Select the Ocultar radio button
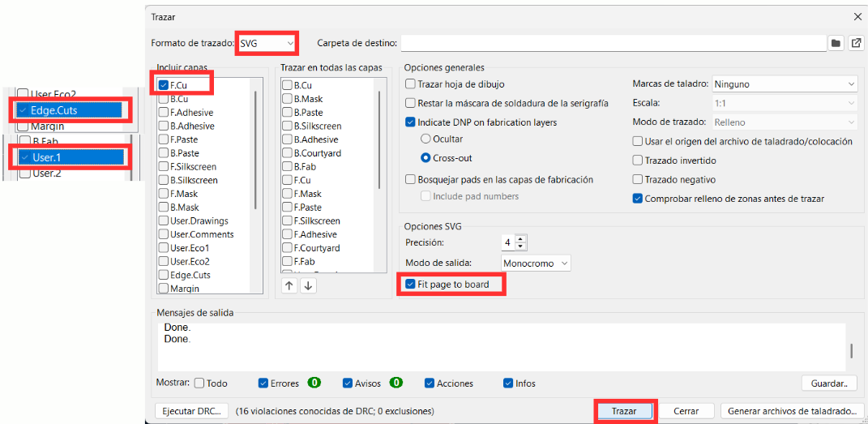 (x=425, y=139)
